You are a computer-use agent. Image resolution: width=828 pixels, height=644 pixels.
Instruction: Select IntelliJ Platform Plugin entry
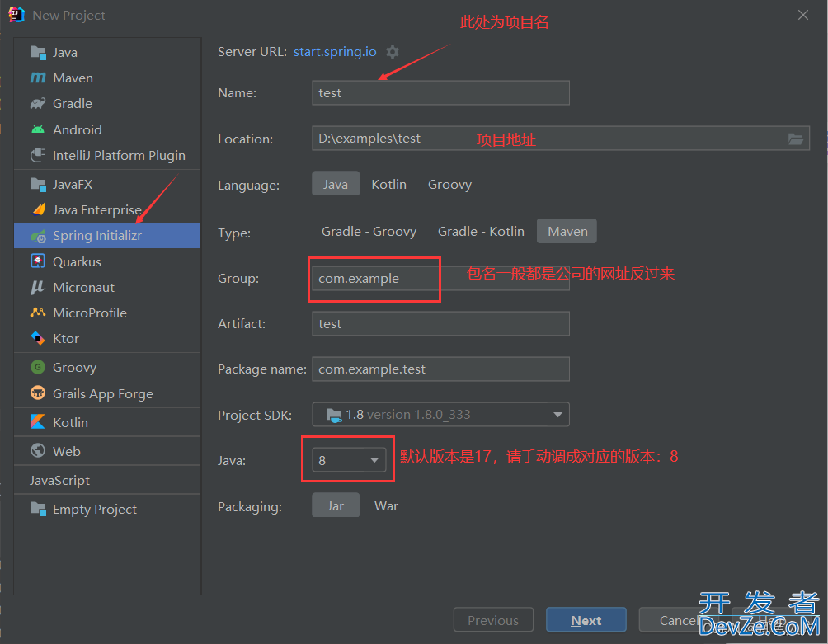107,155
